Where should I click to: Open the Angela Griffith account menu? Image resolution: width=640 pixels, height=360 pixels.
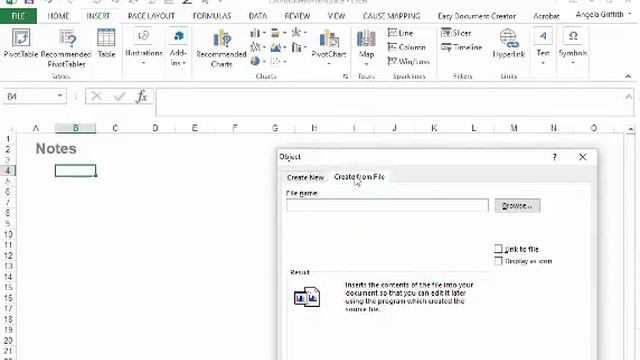pyautogui.click(x=603, y=15)
